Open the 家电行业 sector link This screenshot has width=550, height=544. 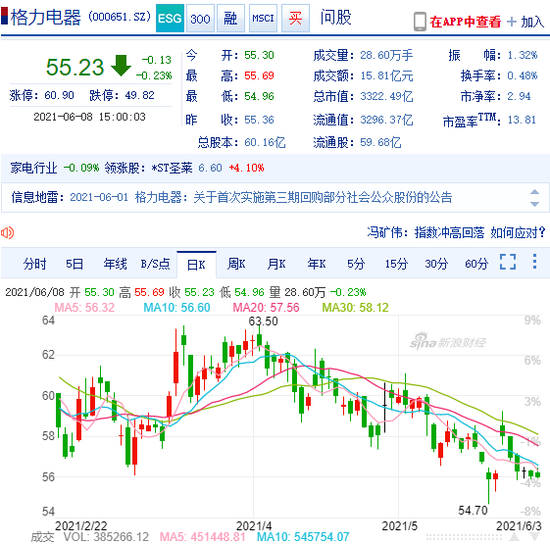coord(34,168)
